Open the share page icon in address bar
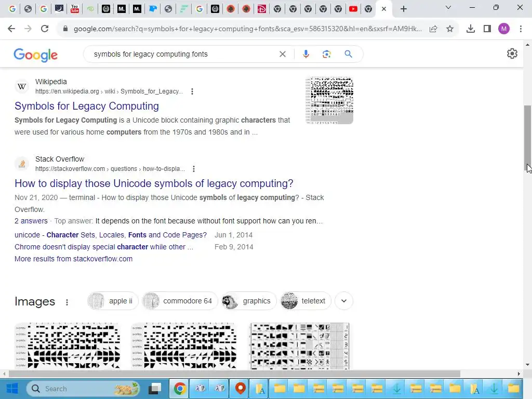The width and height of the screenshot is (532, 399). (x=433, y=29)
